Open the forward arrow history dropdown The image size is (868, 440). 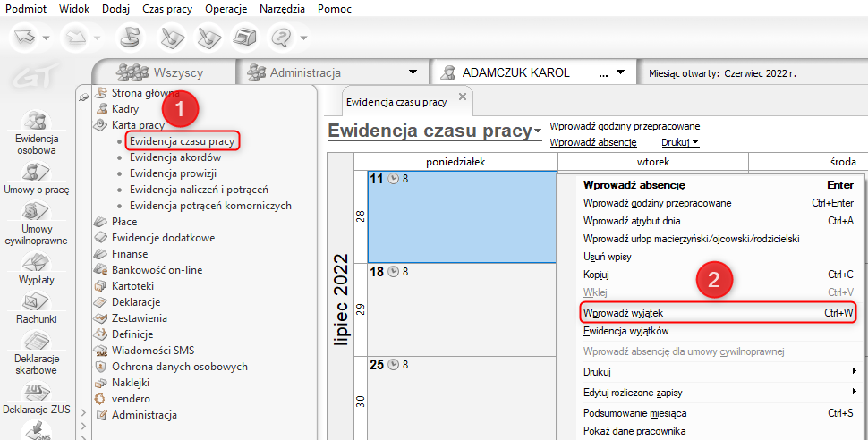click(x=97, y=38)
